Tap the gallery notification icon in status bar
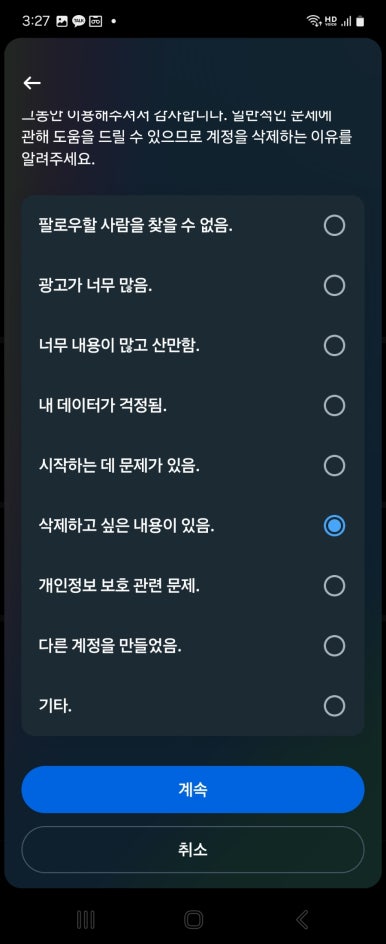386x944 pixels. [61, 21]
